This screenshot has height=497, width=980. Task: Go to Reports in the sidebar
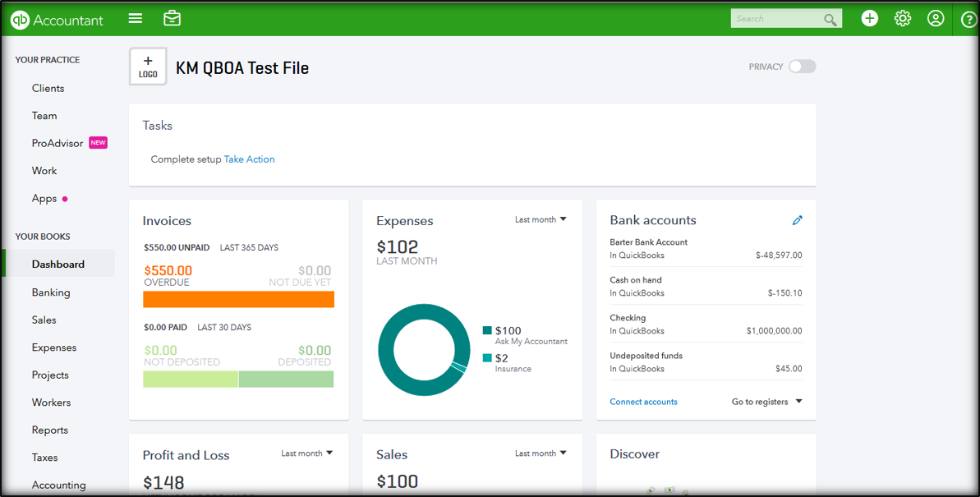[49, 430]
